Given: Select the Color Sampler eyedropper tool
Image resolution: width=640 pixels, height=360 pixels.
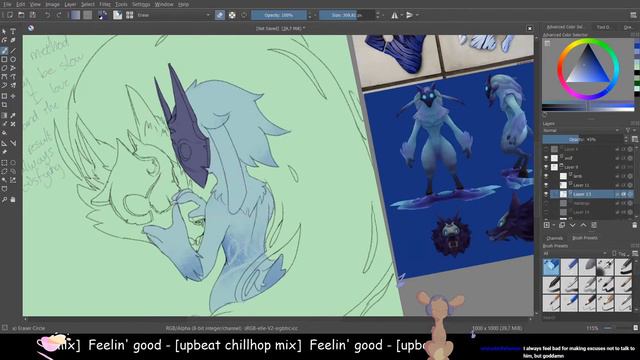Looking at the screenshot, I should (13, 116).
